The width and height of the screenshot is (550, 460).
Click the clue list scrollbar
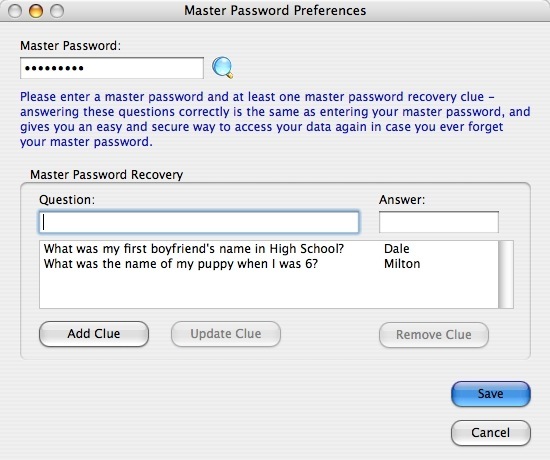(506, 274)
